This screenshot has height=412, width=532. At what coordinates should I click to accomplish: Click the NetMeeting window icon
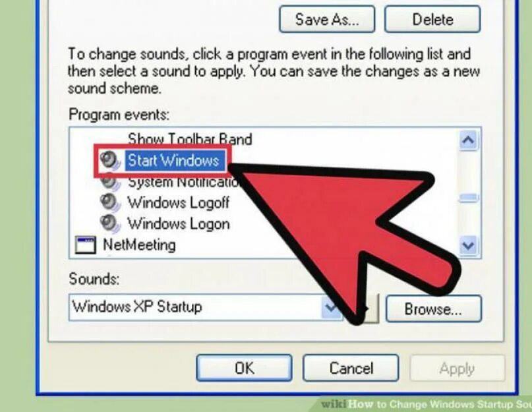(x=85, y=245)
